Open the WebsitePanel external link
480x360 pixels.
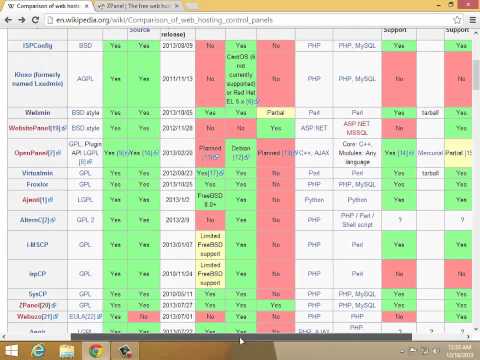pyautogui.click(x=37, y=128)
